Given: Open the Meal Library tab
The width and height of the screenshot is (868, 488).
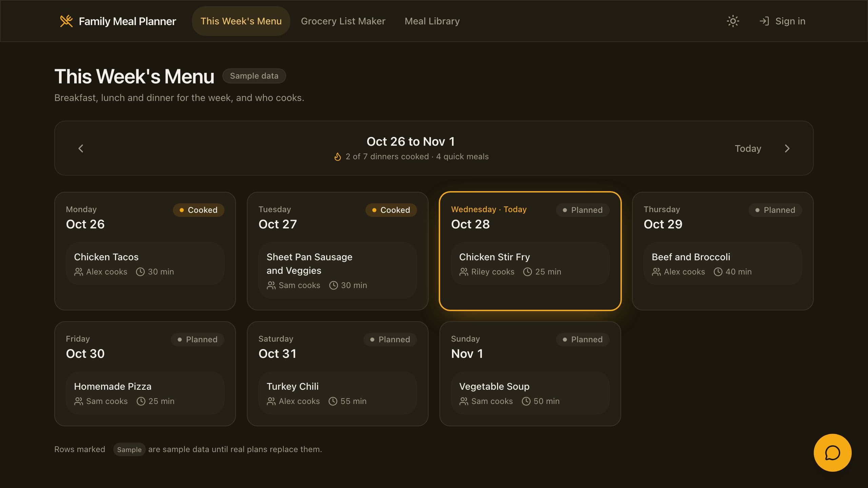Looking at the screenshot, I should click(x=432, y=21).
